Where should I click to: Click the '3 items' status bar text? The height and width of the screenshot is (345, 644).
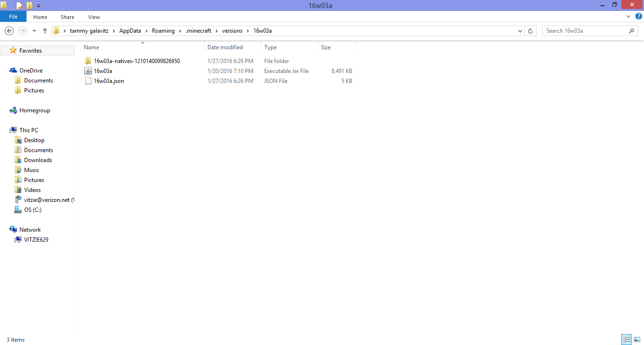tap(16, 339)
